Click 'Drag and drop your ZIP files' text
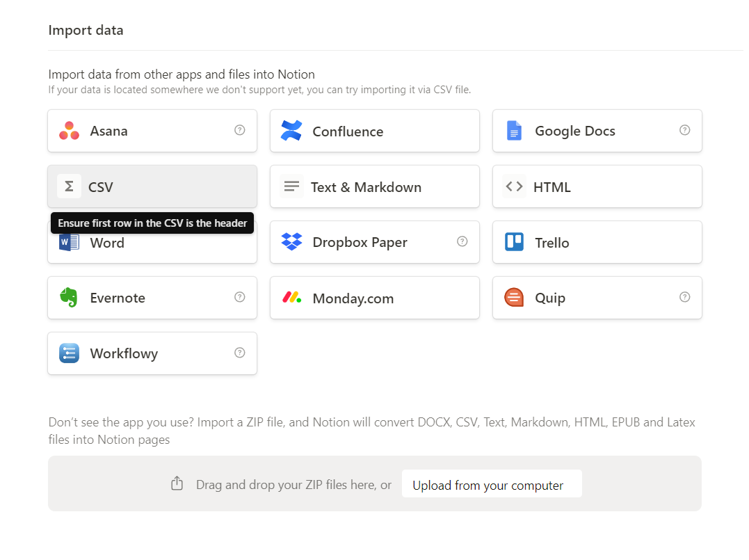The image size is (749, 560). (293, 484)
